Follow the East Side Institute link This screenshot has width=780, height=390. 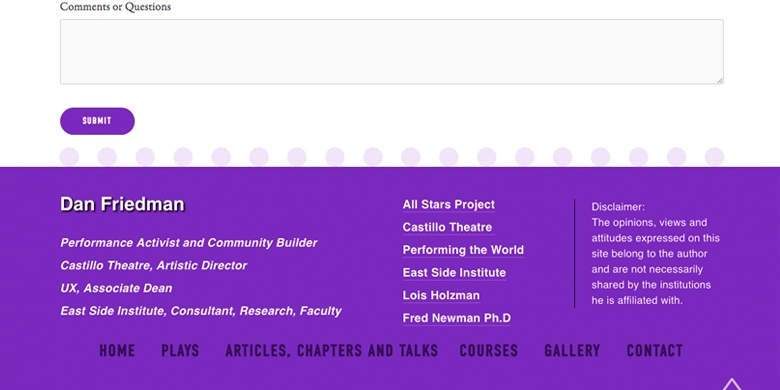coord(454,273)
